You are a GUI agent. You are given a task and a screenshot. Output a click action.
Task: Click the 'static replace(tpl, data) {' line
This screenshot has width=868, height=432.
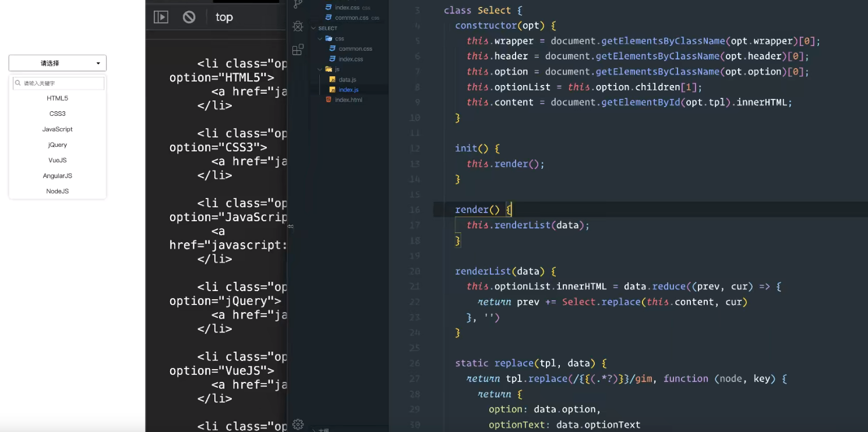(531, 363)
